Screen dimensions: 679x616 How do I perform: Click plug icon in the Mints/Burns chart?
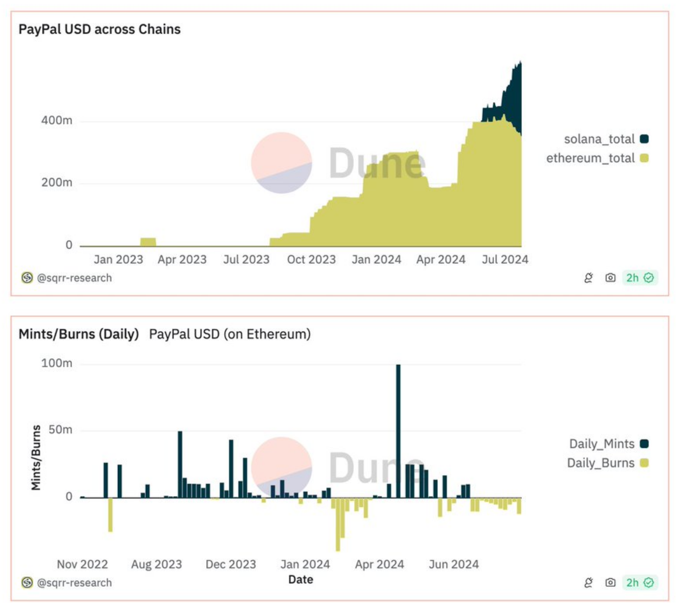click(589, 583)
